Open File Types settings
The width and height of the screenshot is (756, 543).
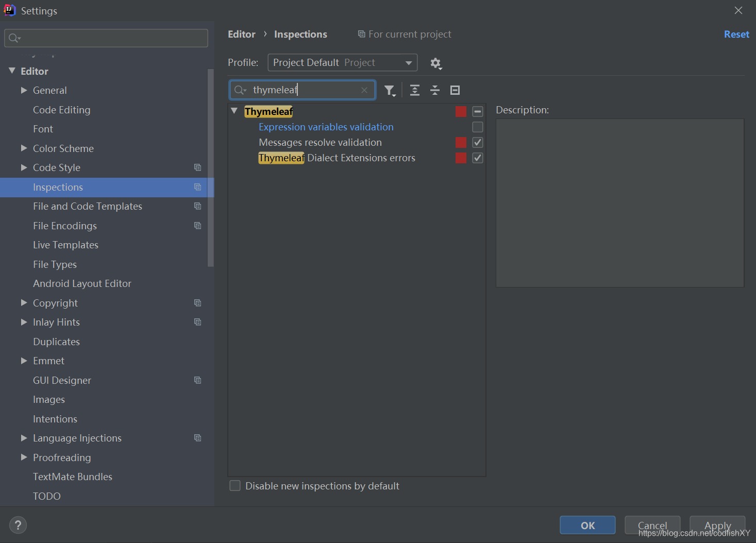coord(55,264)
